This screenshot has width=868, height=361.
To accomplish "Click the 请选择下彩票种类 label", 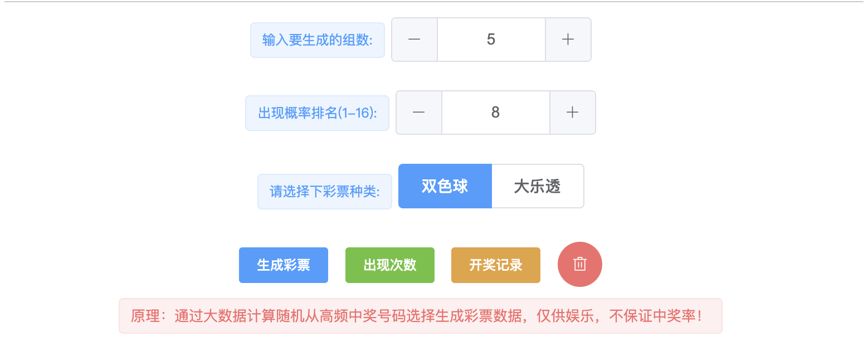I will pyautogui.click(x=325, y=192).
